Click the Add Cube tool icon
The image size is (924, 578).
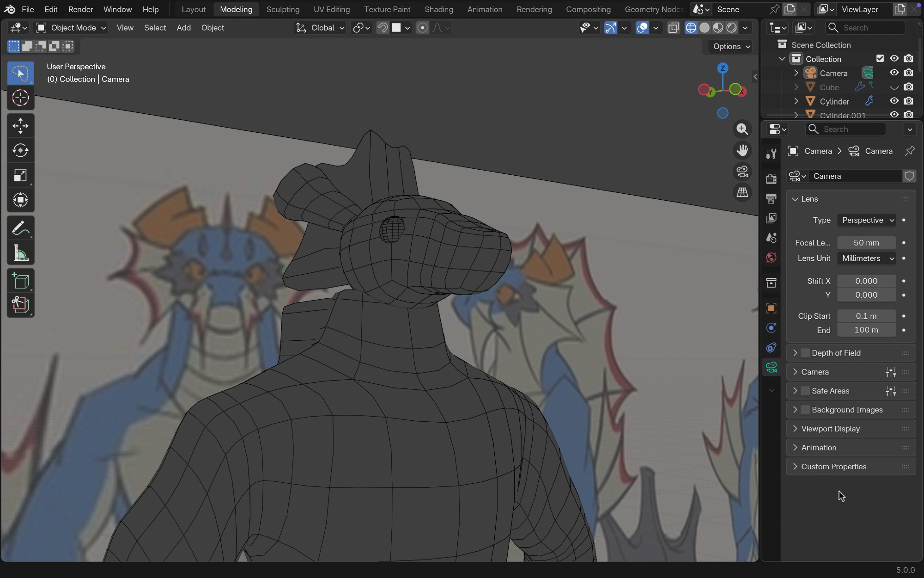(x=20, y=281)
